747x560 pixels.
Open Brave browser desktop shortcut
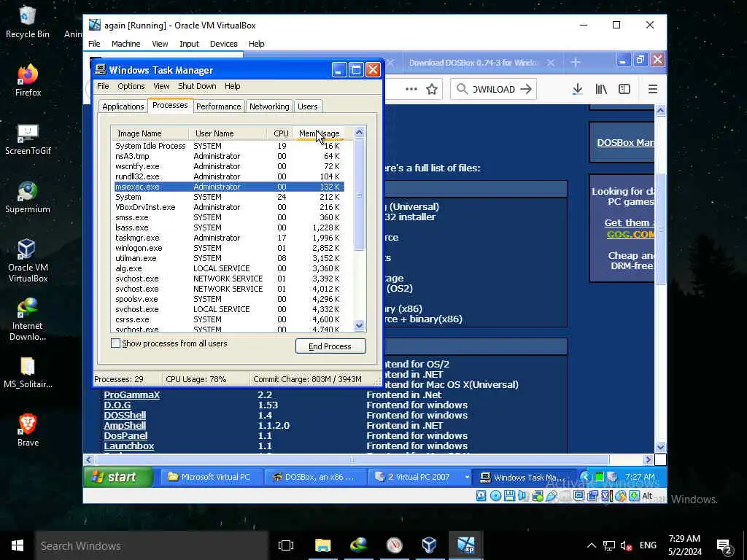click(x=28, y=430)
